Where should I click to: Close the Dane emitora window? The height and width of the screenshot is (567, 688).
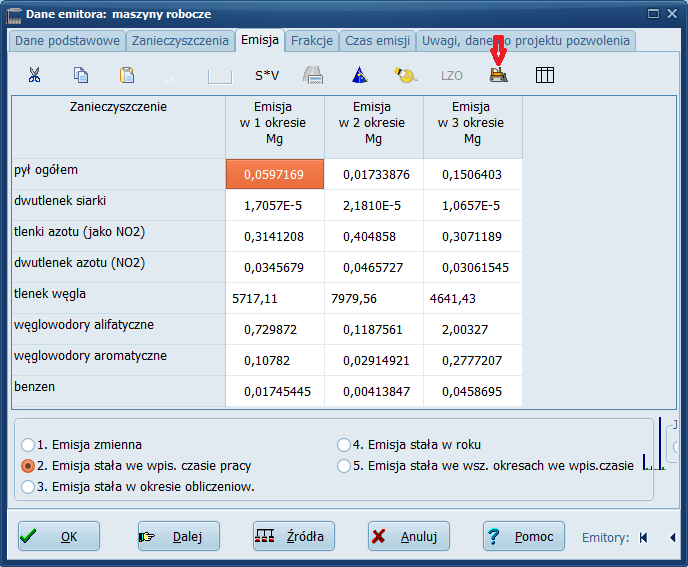(x=672, y=14)
